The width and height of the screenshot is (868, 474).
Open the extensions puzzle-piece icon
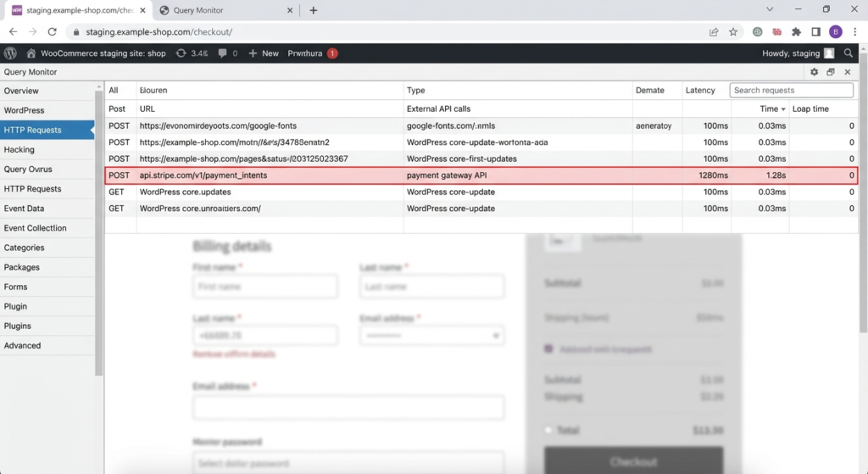coord(796,31)
